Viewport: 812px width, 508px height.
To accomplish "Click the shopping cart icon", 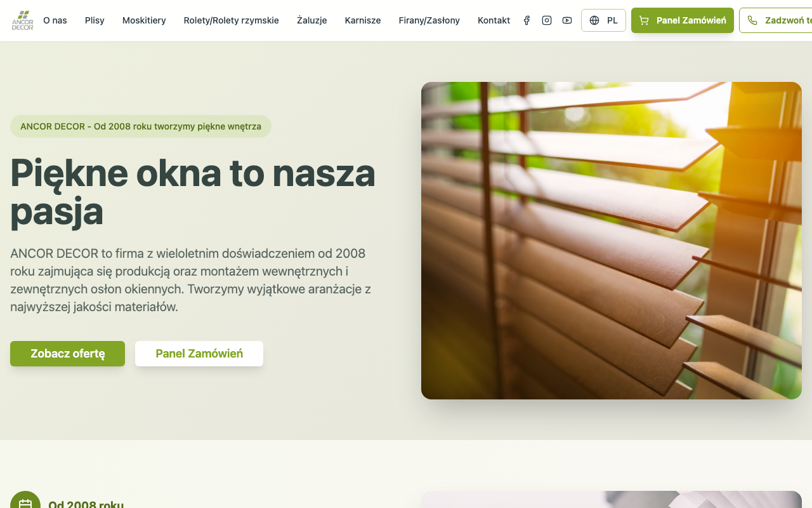I will click(x=644, y=20).
